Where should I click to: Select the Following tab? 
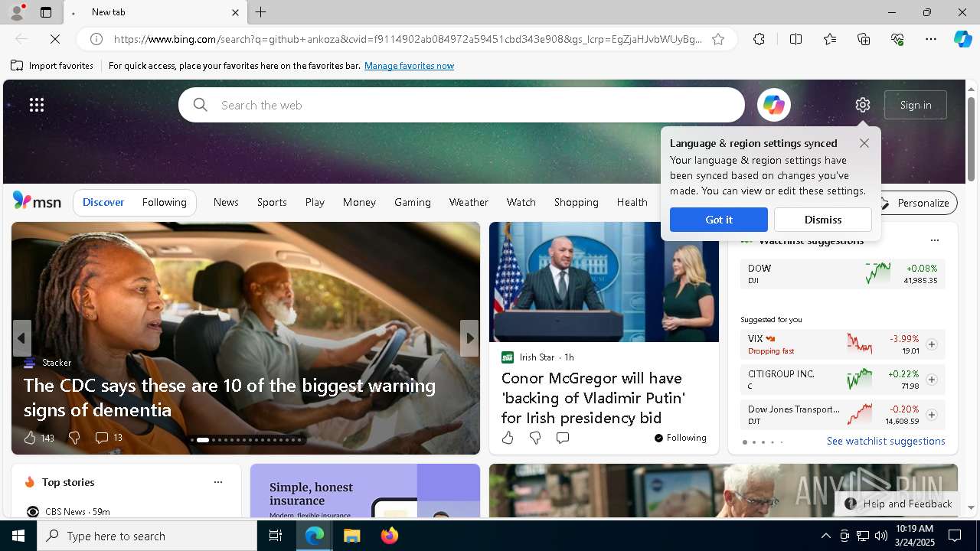164,202
